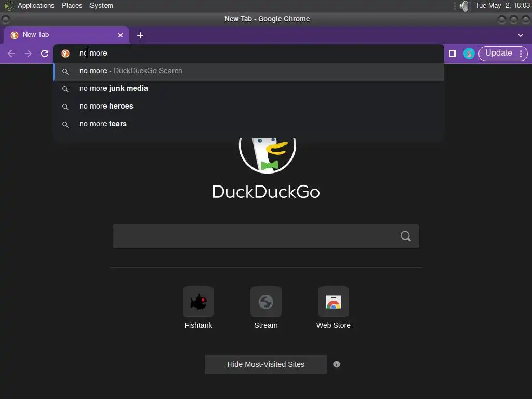532x399 pixels.
Task: Click the magnifier icon beside "no more heroes"
Action: coord(65,107)
